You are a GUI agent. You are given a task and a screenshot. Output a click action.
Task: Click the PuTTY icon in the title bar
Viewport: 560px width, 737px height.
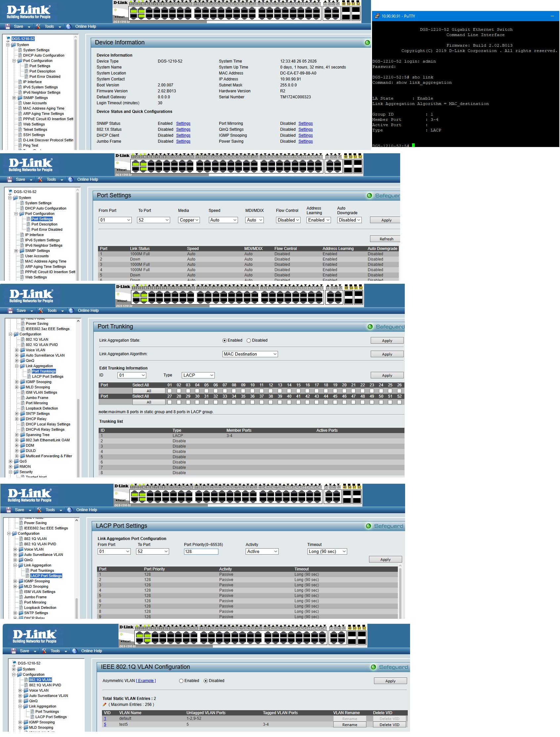(x=377, y=16)
